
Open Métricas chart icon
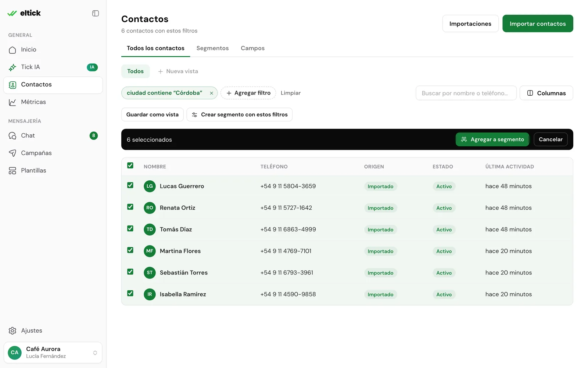tap(12, 102)
